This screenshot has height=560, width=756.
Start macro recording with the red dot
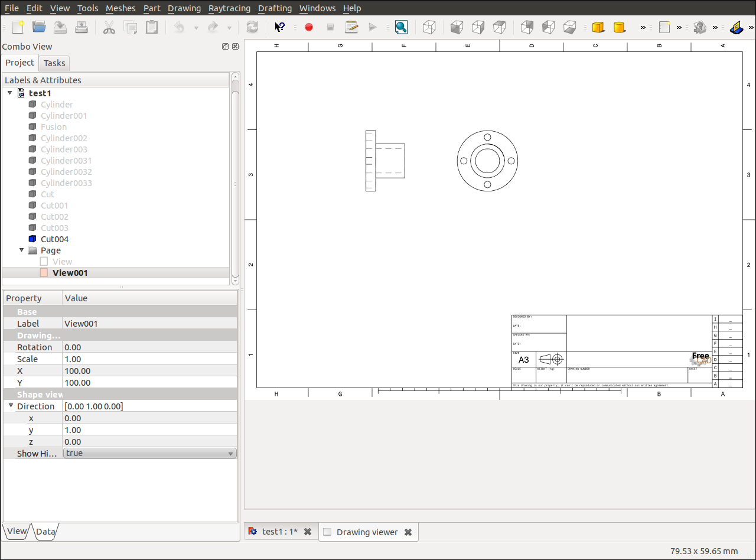[309, 27]
